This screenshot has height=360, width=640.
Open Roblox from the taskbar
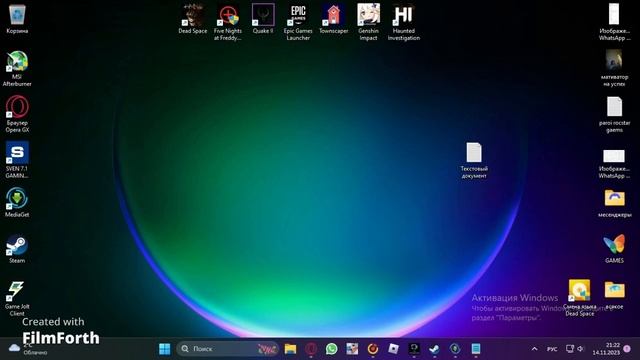point(393,349)
